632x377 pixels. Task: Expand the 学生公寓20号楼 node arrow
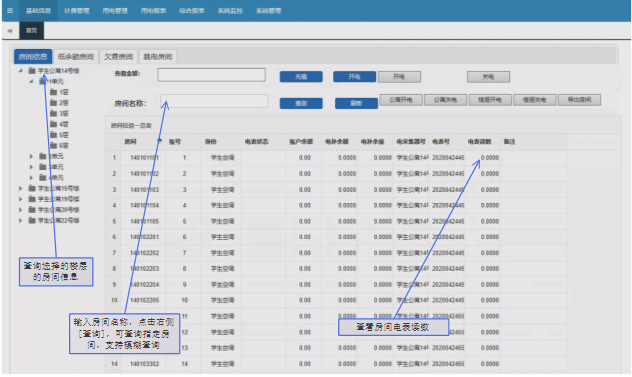click(x=20, y=210)
